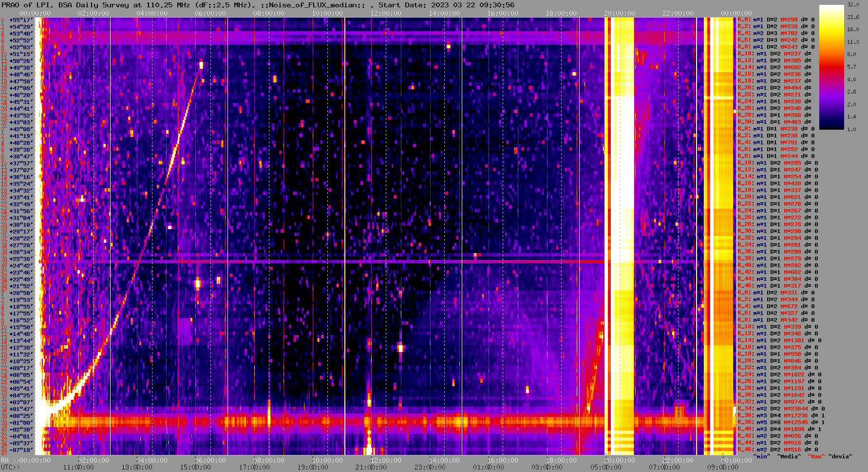
Task: Click the declination label +15°50'
Action: pos(21,327)
